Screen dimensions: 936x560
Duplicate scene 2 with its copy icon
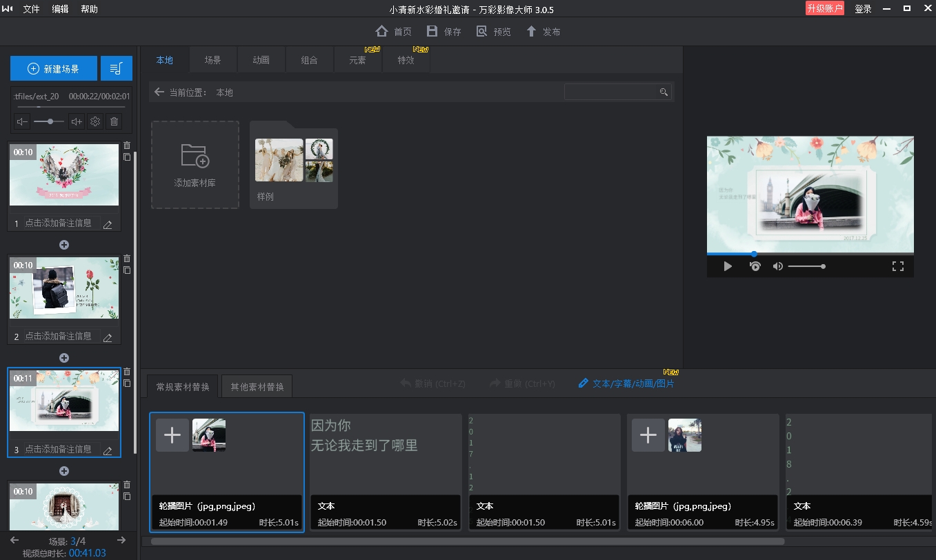127,270
